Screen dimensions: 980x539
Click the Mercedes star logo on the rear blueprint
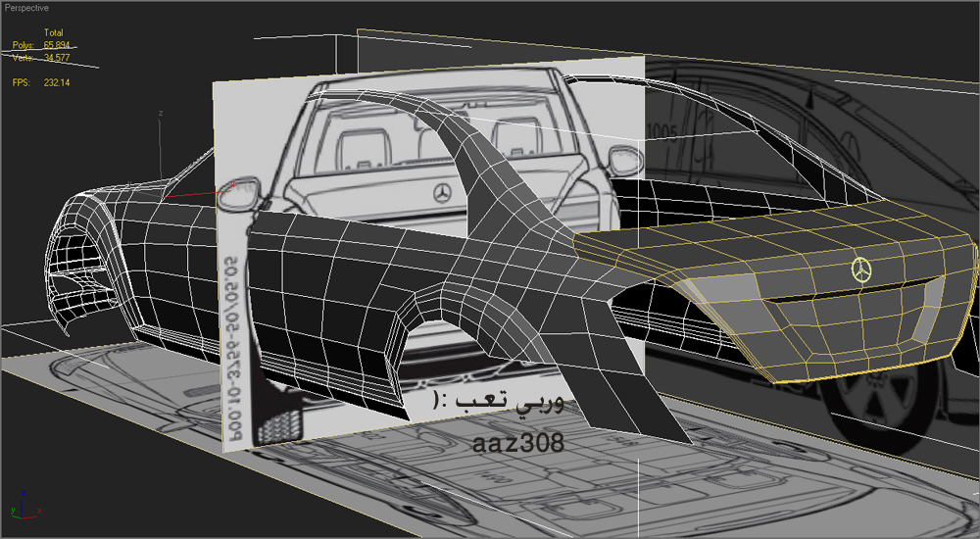(x=443, y=193)
